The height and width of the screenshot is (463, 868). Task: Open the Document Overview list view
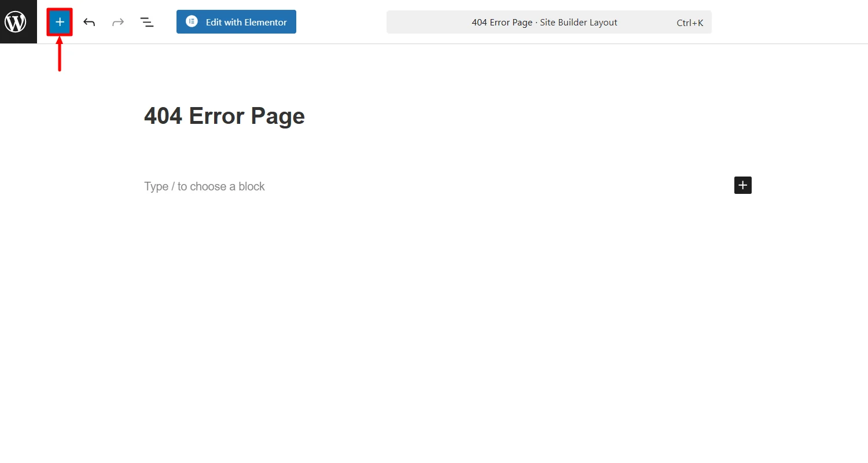click(x=147, y=22)
